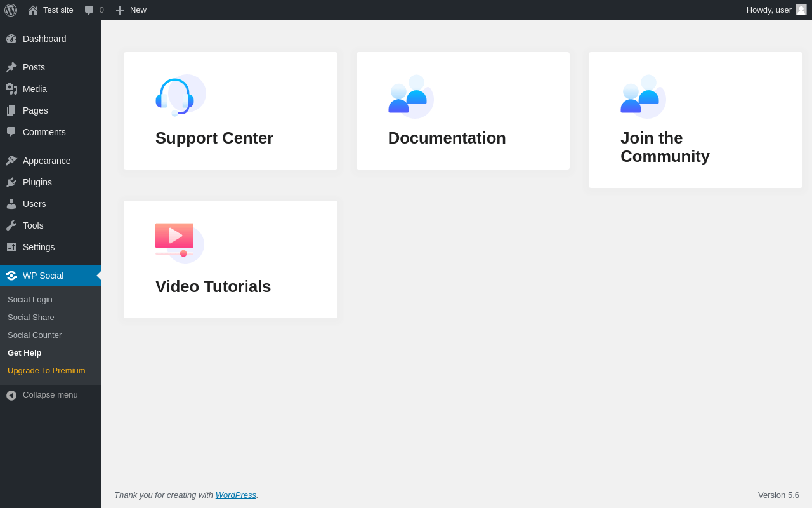812x508 pixels.
Task: Click the Collapse menu arrow icon
Action: click(11, 395)
